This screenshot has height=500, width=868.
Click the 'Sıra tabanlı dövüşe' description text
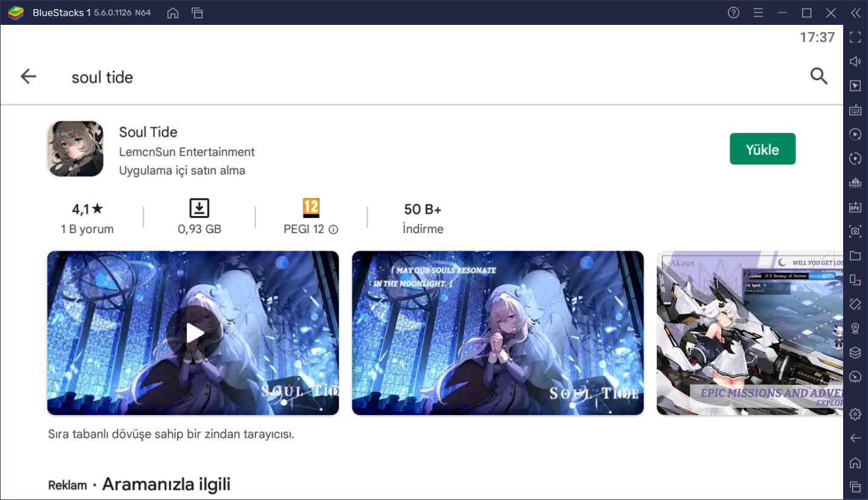171,434
